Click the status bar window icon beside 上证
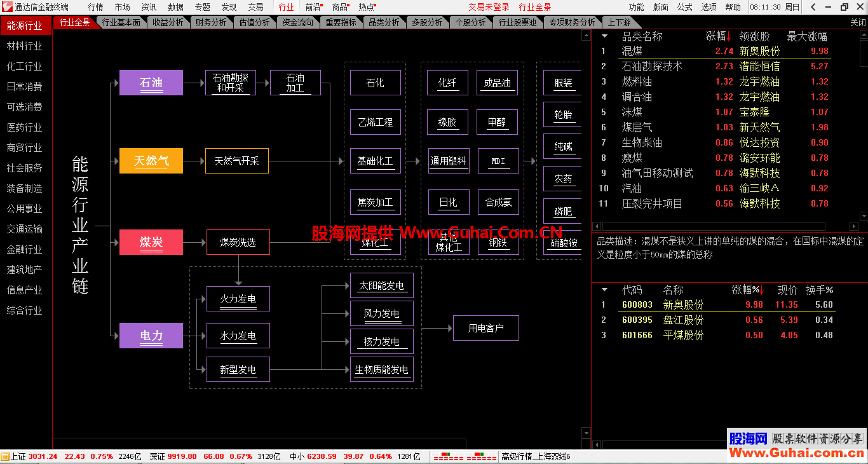Viewport: 868px width, 464px height. [x=5, y=456]
